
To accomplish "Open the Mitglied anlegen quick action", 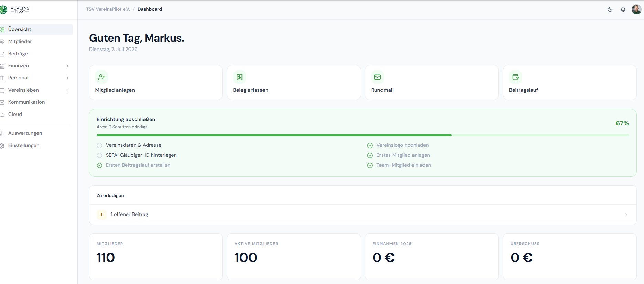I will pyautogui.click(x=156, y=83).
